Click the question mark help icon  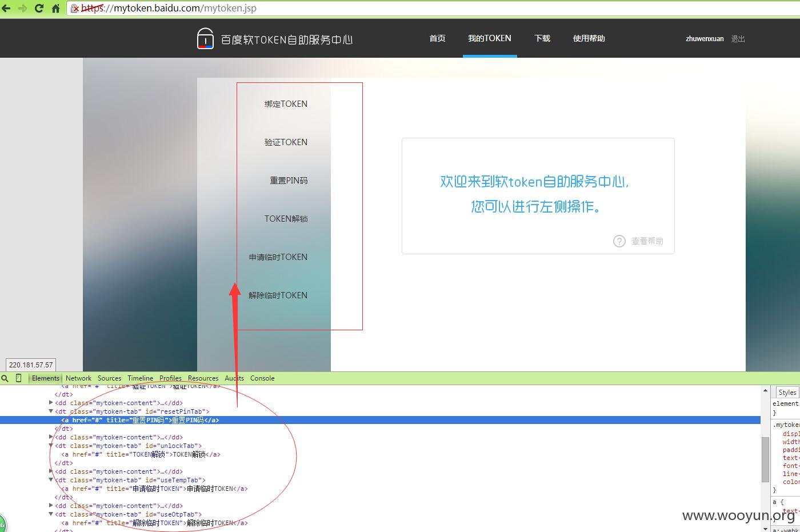pos(619,241)
